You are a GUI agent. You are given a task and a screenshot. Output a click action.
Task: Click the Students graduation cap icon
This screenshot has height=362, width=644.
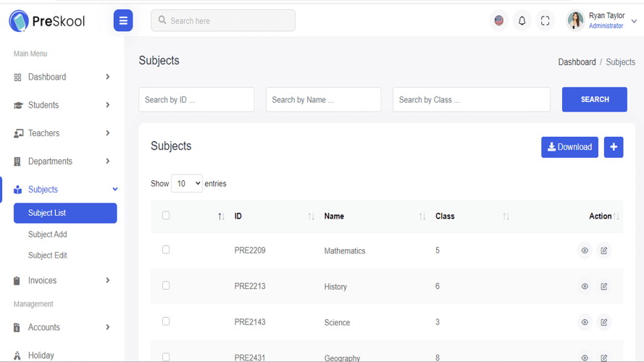[x=18, y=106]
